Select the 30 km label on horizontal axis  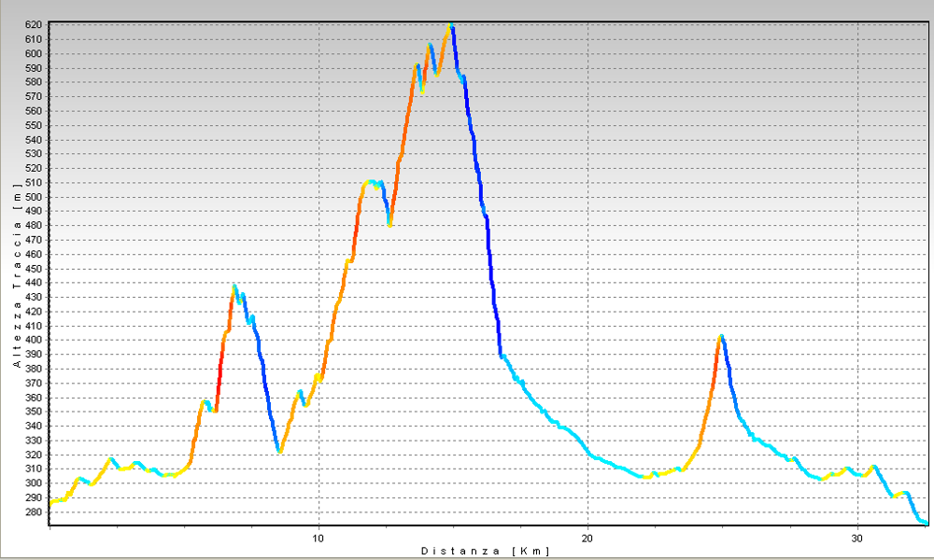coord(856,539)
